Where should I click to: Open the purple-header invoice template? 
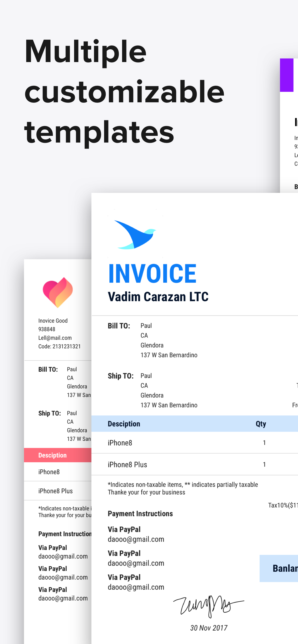pyautogui.click(x=289, y=126)
